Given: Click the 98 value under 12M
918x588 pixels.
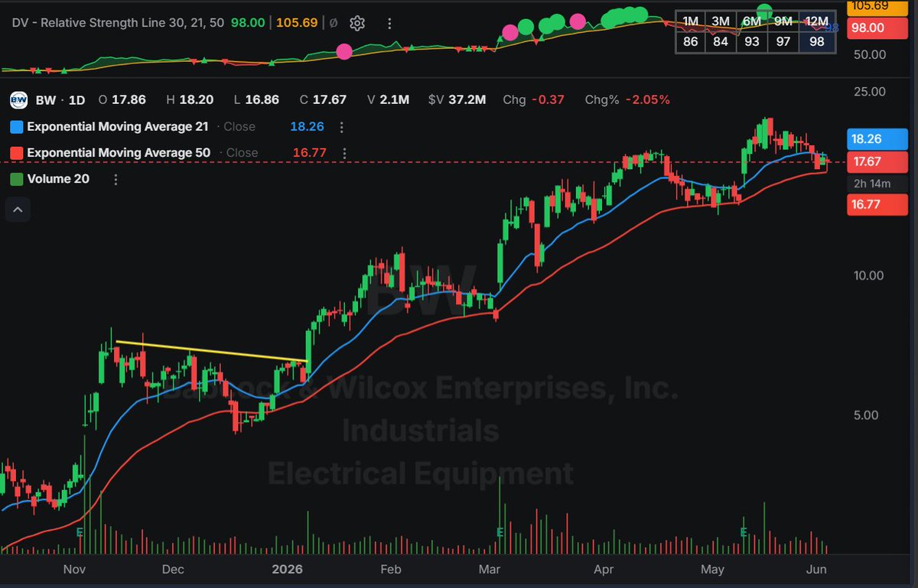Looking at the screenshot, I should tap(816, 42).
